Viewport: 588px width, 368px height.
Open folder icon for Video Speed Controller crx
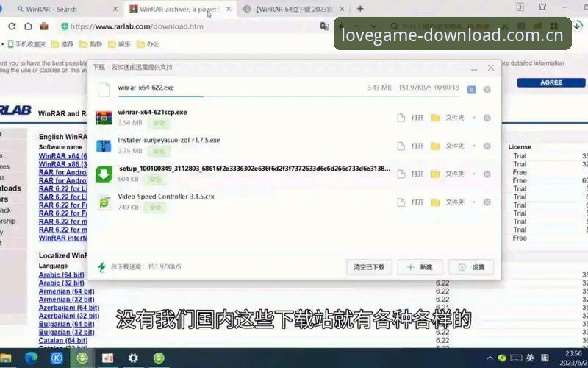coord(435,202)
